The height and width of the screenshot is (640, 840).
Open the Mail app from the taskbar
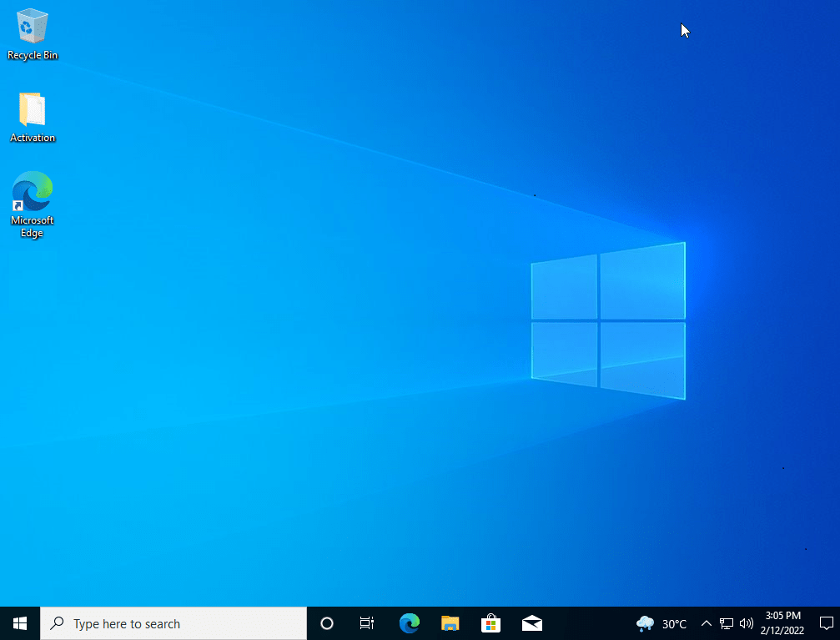[532, 623]
